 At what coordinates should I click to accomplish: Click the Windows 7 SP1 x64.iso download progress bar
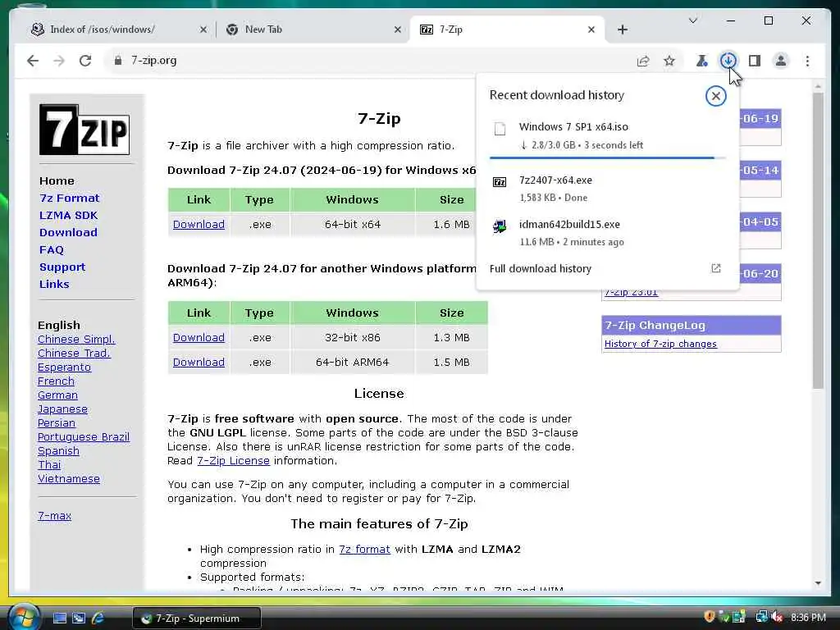pyautogui.click(x=607, y=158)
